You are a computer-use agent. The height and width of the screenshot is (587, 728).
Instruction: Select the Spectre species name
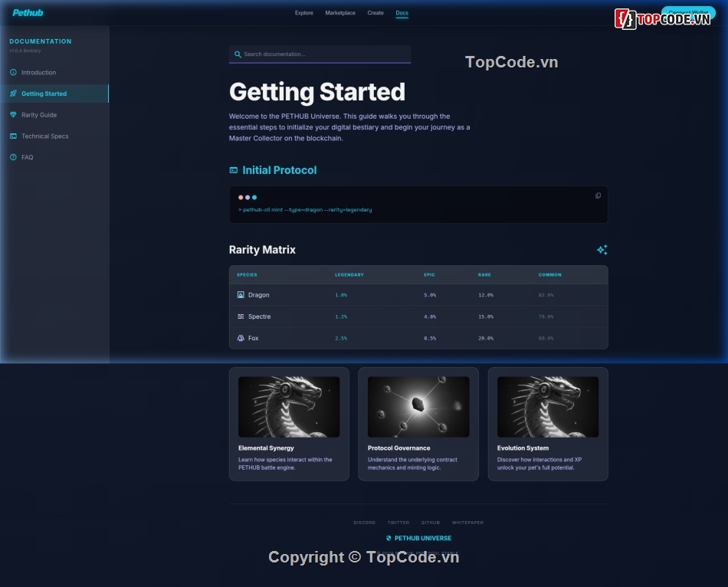point(259,316)
